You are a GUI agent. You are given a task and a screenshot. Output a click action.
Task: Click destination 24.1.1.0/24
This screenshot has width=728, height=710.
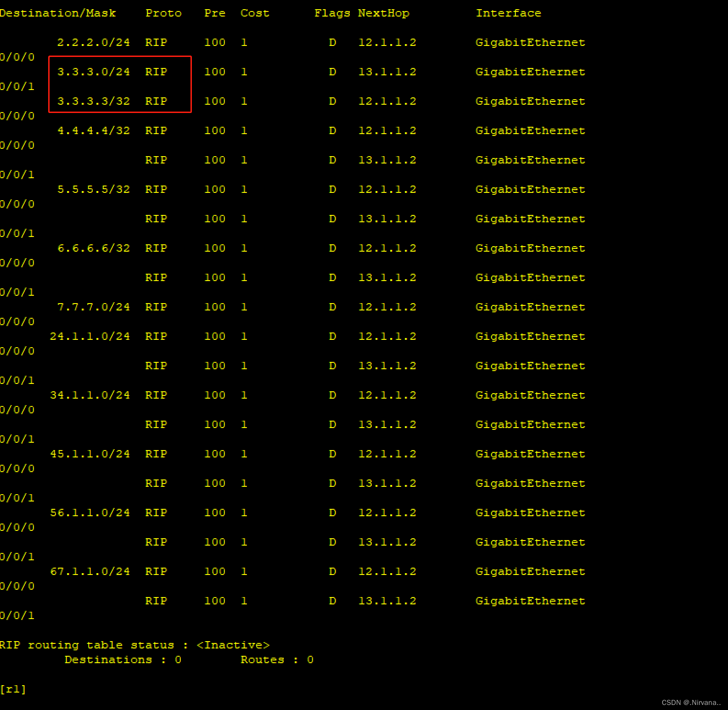click(x=90, y=337)
